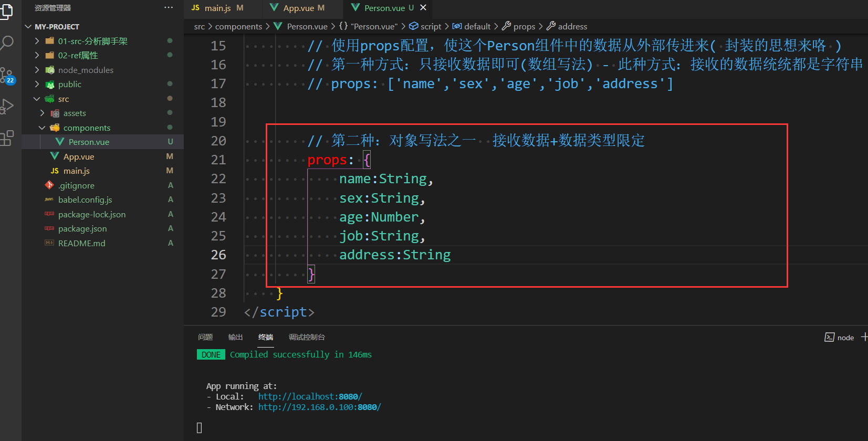
Task: Click breadcrumb segment src
Action: coord(199,26)
